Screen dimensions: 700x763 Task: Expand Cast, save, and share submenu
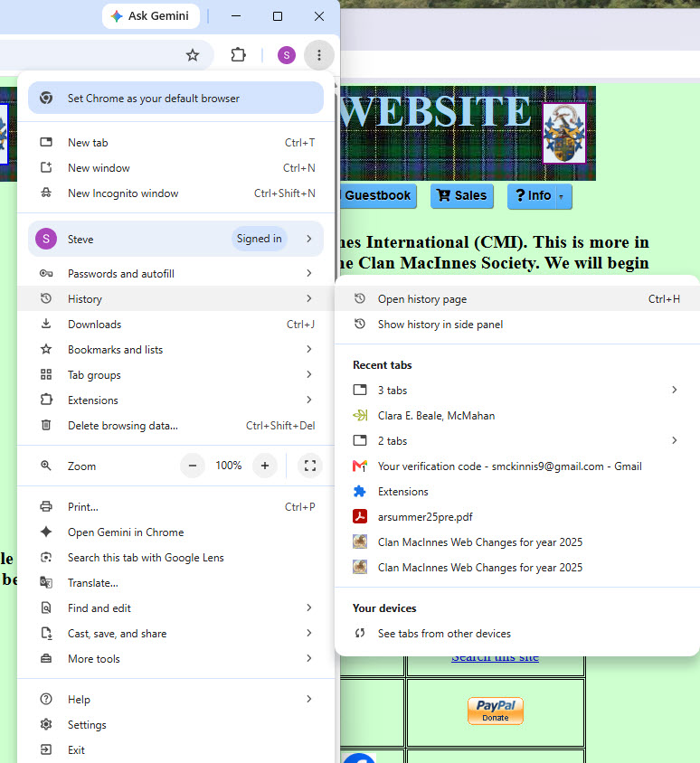(175, 634)
